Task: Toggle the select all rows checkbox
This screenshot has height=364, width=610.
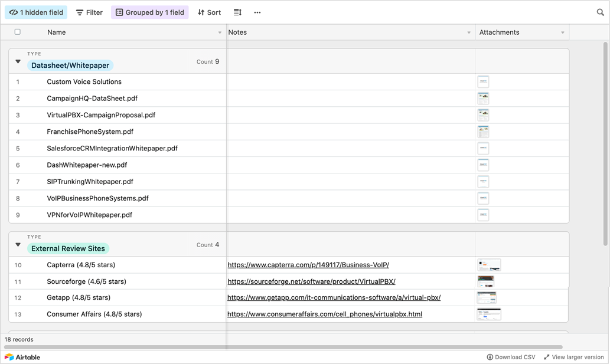Action: (17, 32)
